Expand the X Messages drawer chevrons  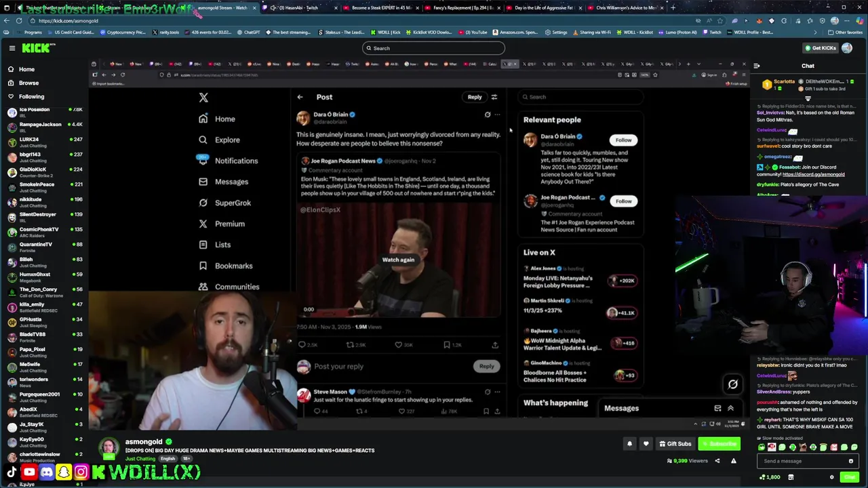(x=730, y=408)
